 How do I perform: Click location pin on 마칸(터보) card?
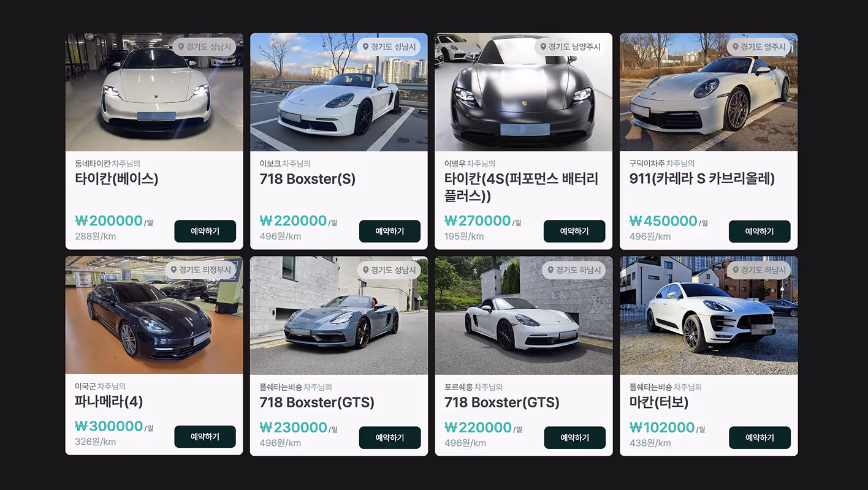point(736,269)
